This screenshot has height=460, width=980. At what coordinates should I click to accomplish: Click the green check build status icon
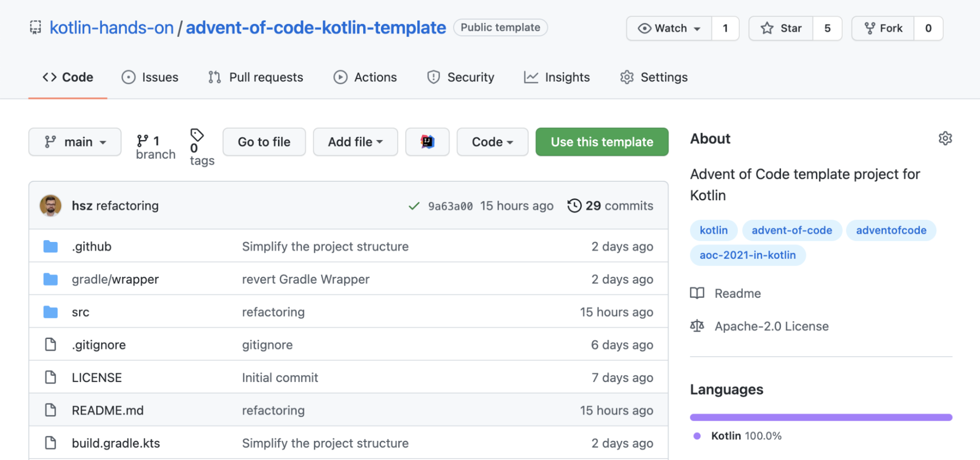[414, 206]
